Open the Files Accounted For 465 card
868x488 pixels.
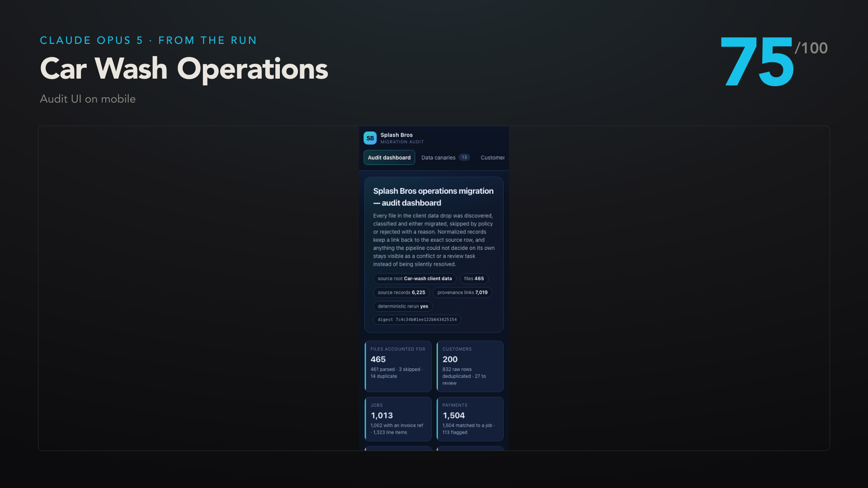point(398,366)
